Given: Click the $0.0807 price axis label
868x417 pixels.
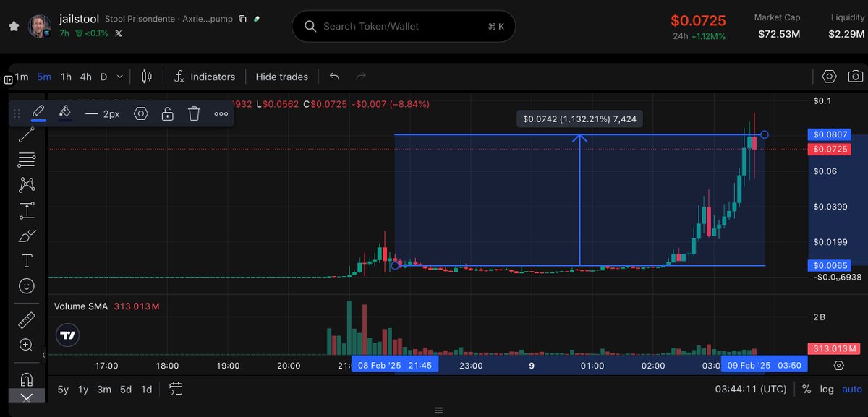Looking at the screenshot, I should [830, 134].
